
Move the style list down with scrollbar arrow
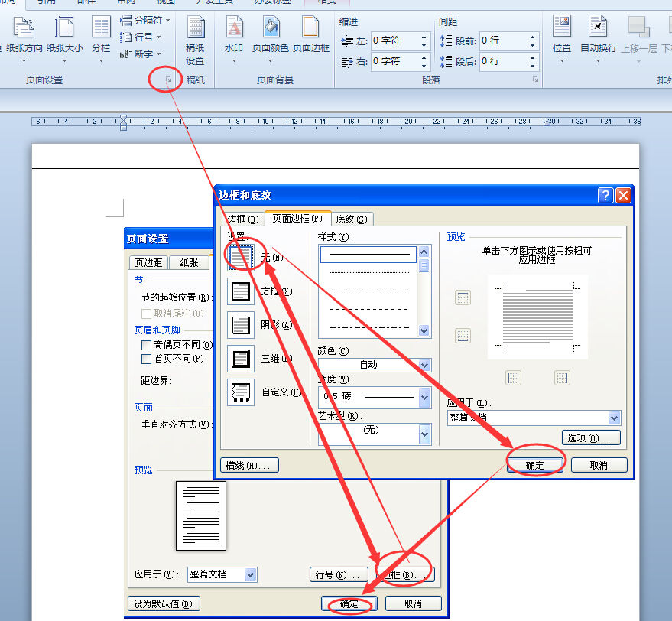point(424,330)
